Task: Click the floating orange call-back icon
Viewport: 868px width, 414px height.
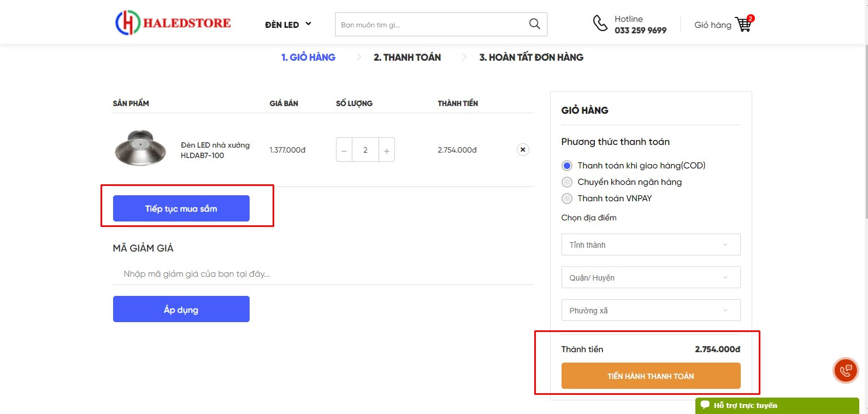Action: pos(845,370)
